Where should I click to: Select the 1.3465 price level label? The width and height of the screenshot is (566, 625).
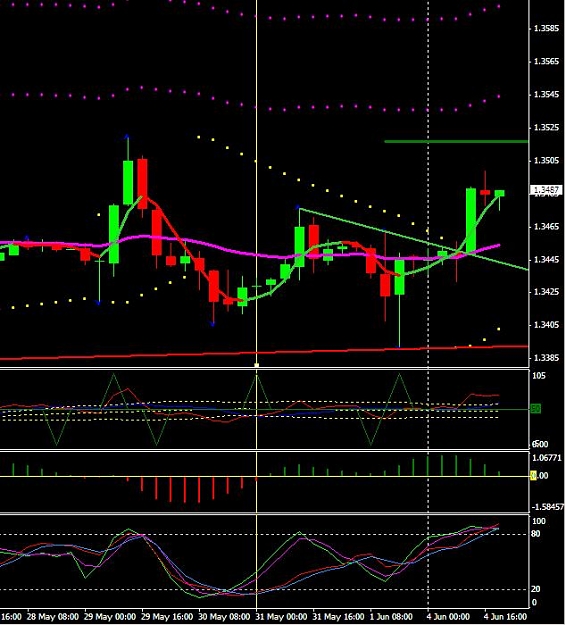[546, 227]
